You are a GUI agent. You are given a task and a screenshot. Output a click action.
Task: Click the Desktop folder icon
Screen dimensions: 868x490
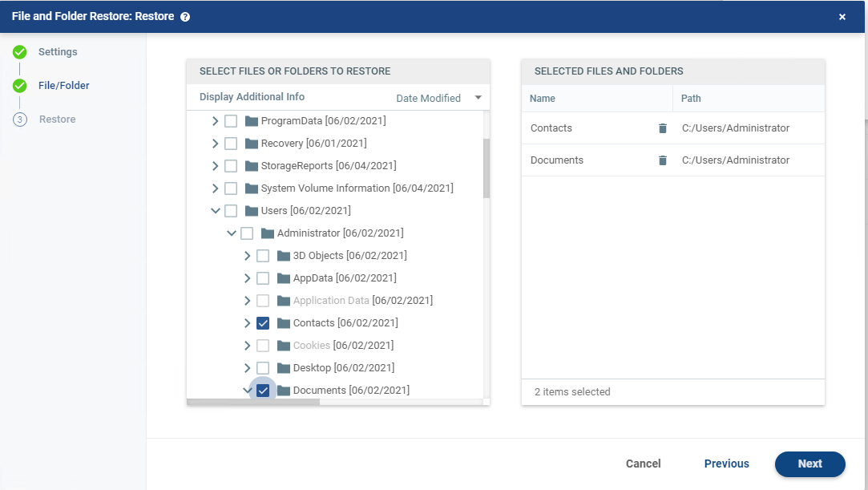coord(284,368)
